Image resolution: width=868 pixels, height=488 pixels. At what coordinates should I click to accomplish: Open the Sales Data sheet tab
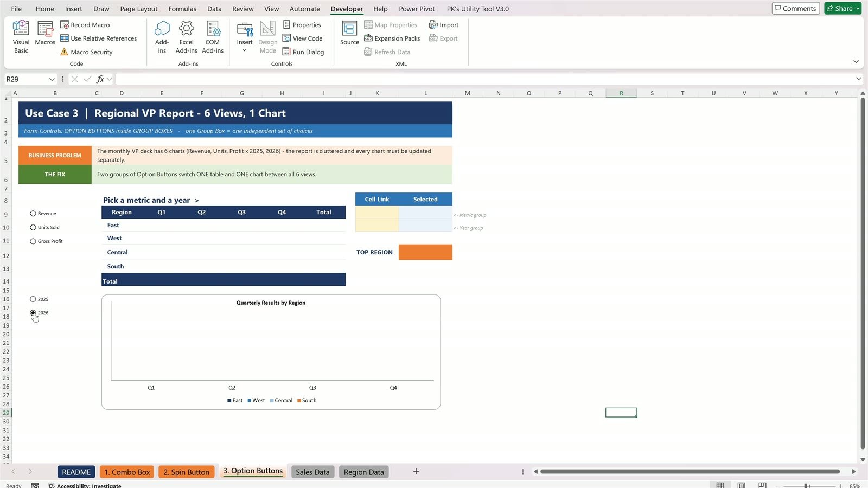coord(312,472)
